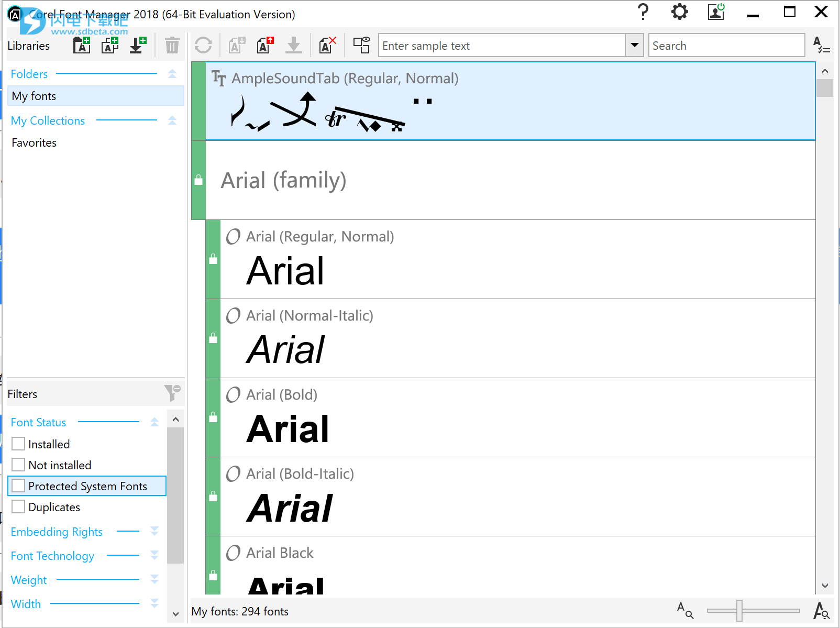Open the Settings gear in title bar
840x628 pixels.
679,12
